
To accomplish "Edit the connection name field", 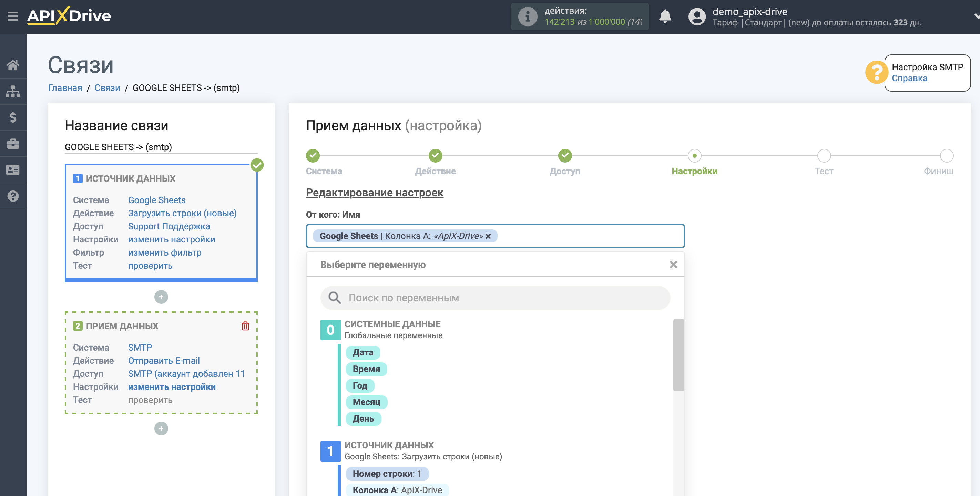I will point(161,147).
